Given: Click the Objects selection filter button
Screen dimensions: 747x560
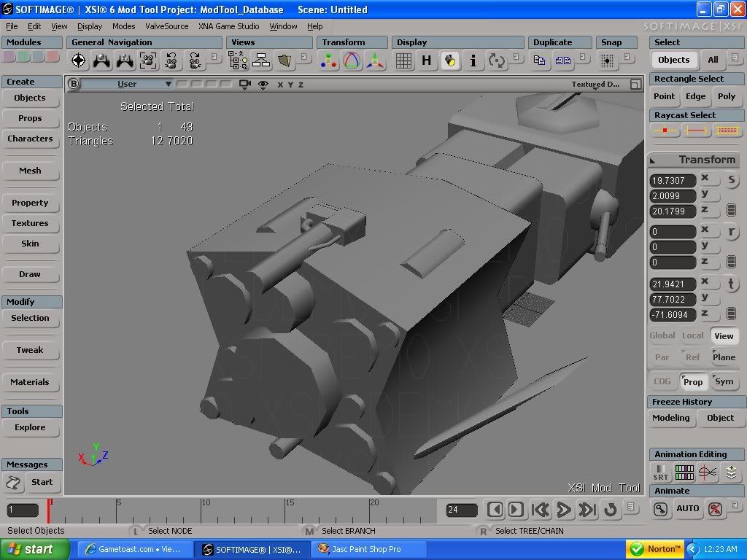Looking at the screenshot, I should pyautogui.click(x=673, y=60).
